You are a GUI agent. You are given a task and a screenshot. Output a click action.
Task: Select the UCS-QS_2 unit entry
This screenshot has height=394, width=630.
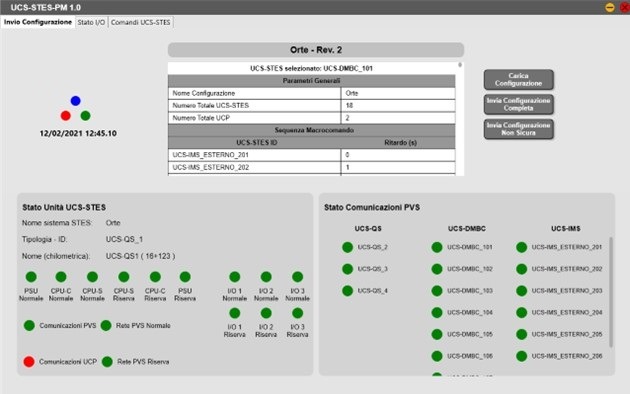tap(372, 247)
